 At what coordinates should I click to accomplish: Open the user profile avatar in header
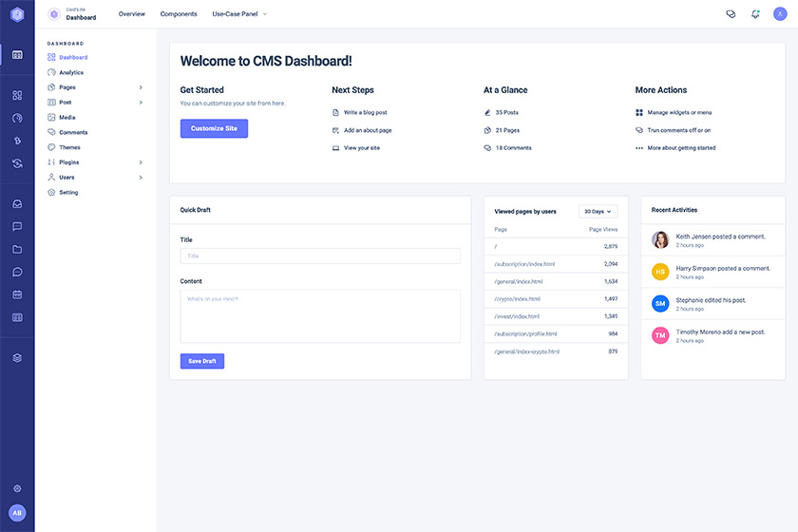pos(780,13)
